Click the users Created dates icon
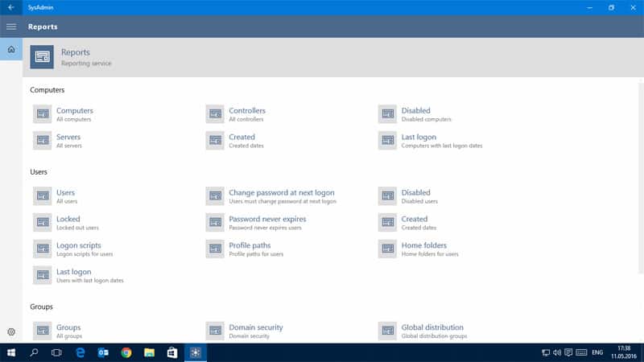The width and height of the screenshot is (644, 362). [x=387, y=222]
